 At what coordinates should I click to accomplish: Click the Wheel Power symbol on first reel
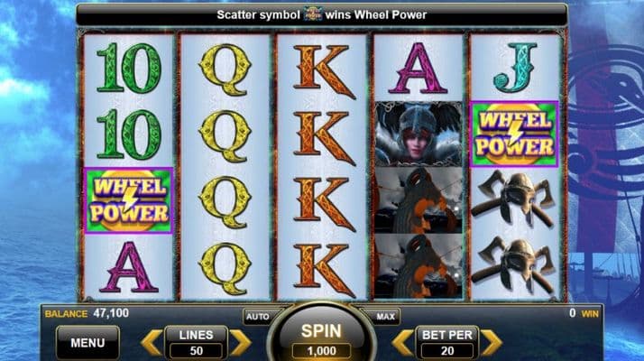pos(129,200)
